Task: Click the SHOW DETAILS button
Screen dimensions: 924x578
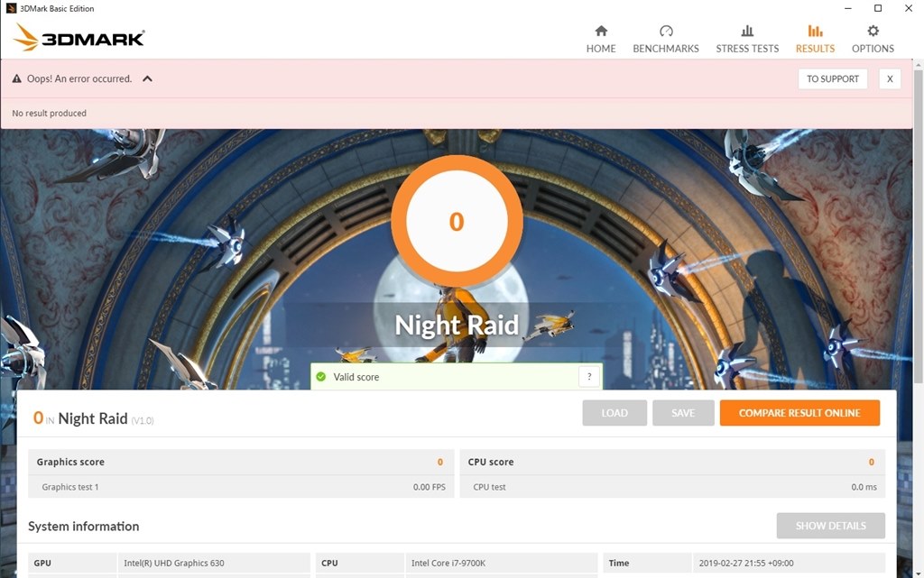Action: click(831, 526)
